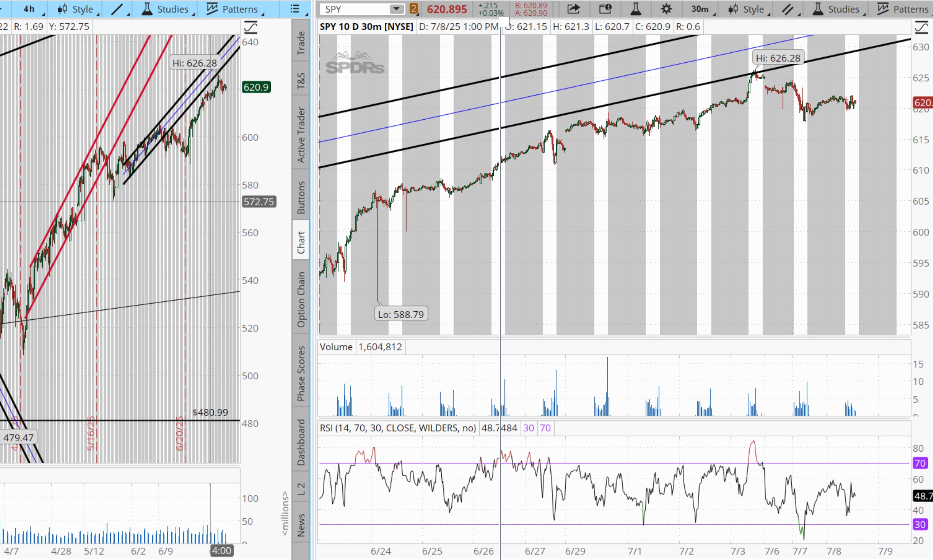Open the chart info notes icon
The height and width of the screenshot is (560, 933).
pyautogui.click(x=605, y=9)
